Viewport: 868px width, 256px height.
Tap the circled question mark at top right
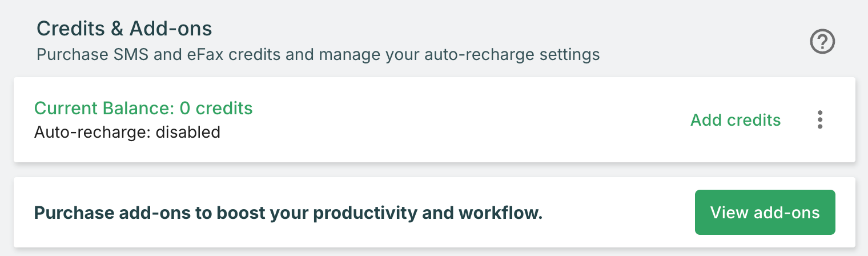coord(823,42)
